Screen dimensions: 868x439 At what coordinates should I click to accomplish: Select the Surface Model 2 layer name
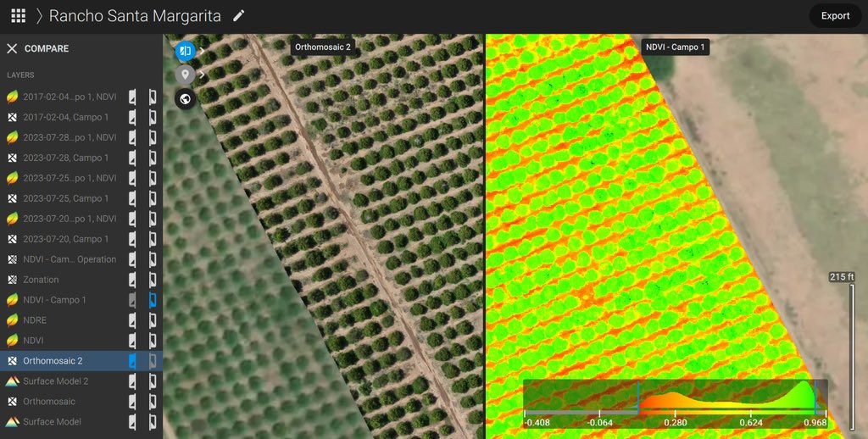[x=55, y=381]
